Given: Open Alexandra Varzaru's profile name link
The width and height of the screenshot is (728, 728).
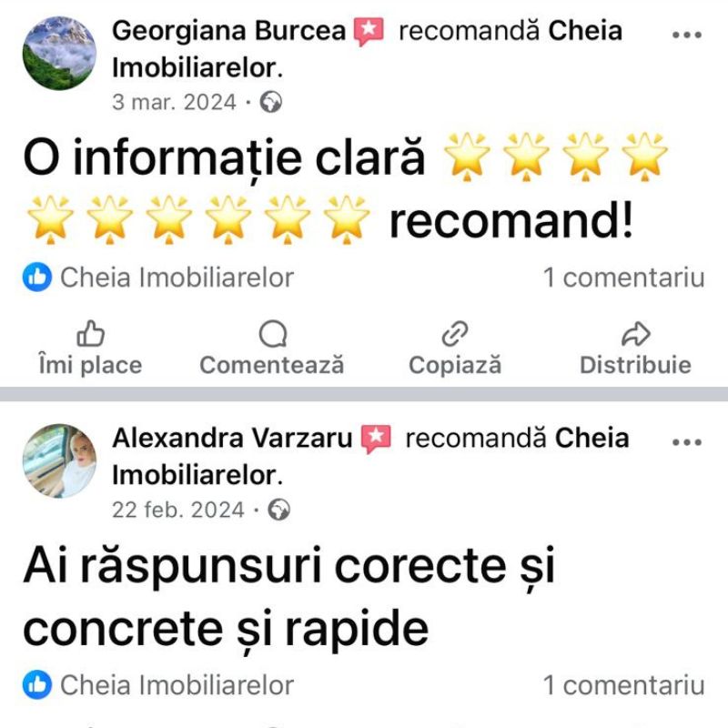Looking at the screenshot, I should point(233,439).
